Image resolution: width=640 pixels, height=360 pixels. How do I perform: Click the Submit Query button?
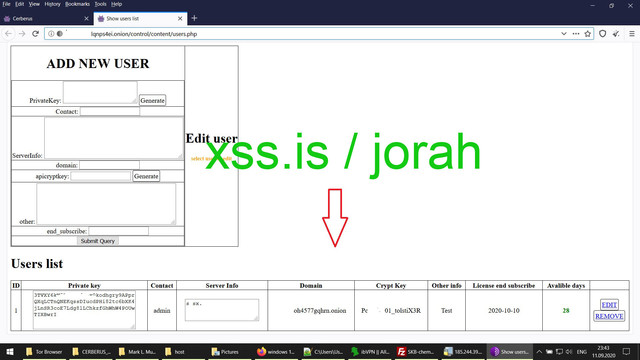click(98, 241)
